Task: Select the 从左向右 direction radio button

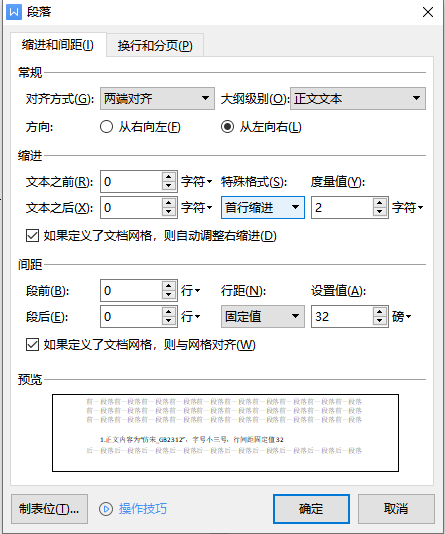Action: click(x=227, y=127)
